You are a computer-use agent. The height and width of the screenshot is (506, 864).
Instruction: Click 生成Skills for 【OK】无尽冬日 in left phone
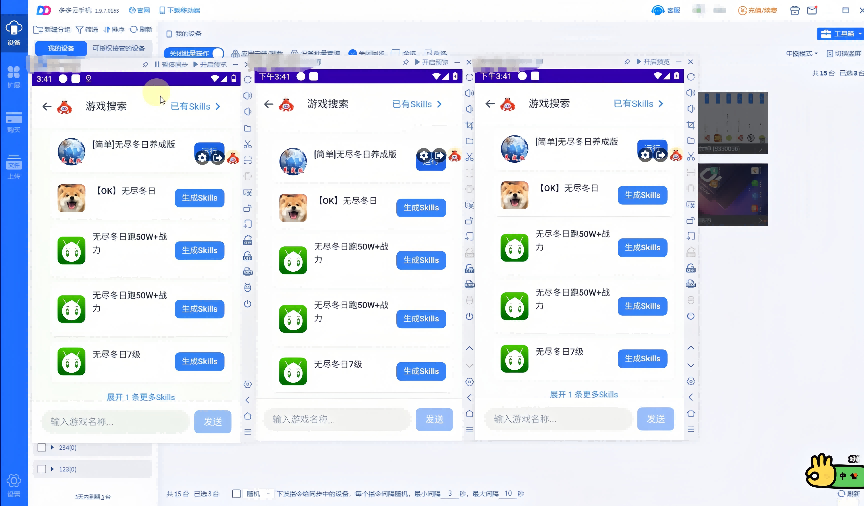199,198
